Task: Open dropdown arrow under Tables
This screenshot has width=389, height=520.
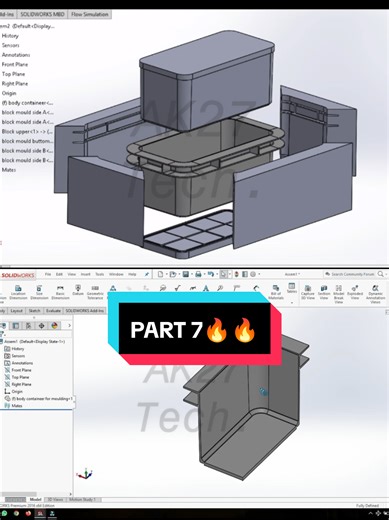Action: pos(292,303)
